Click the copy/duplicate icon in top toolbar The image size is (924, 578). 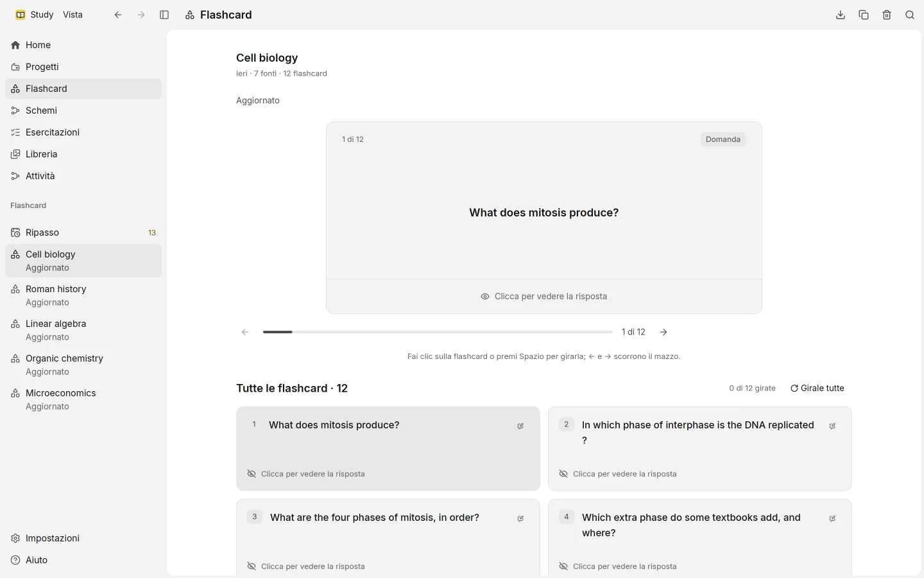pos(864,15)
